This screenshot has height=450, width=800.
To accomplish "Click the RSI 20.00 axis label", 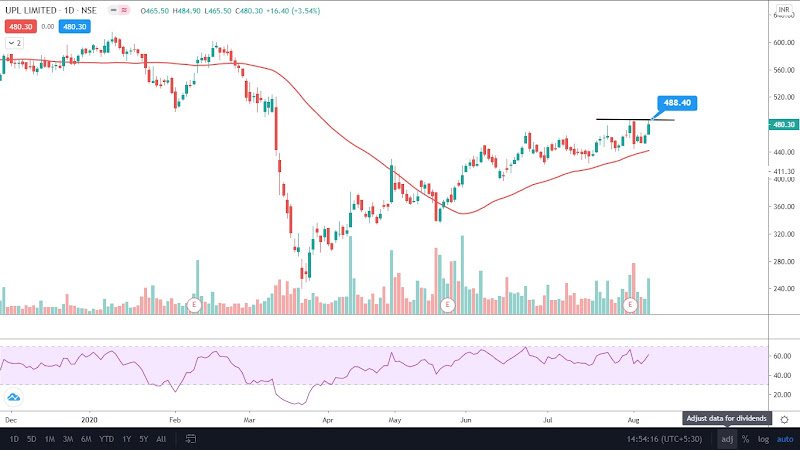I will [x=783, y=394].
